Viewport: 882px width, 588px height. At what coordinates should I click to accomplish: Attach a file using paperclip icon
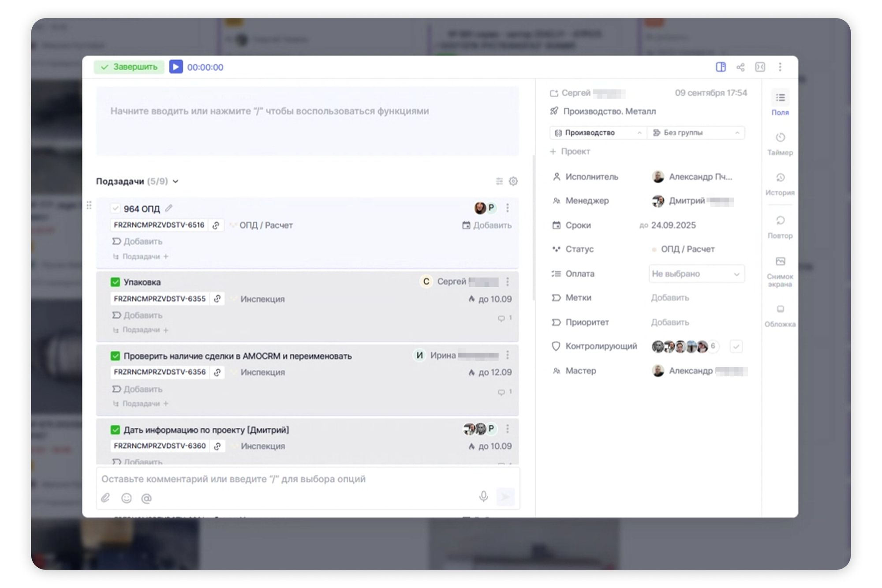coord(105,498)
